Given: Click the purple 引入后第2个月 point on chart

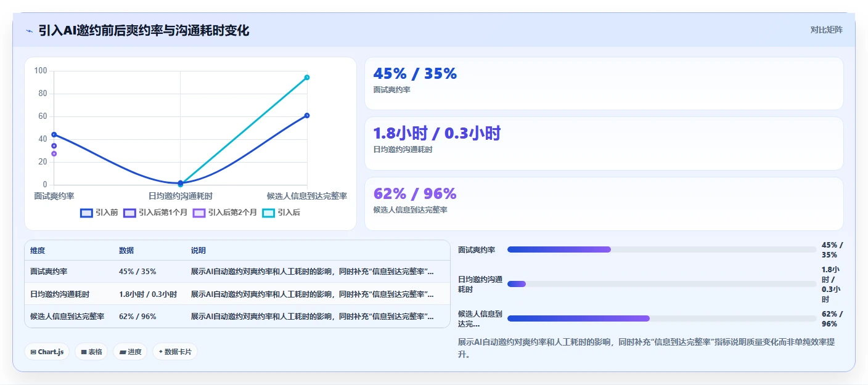Looking at the screenshot, I should tap(54, 153).
